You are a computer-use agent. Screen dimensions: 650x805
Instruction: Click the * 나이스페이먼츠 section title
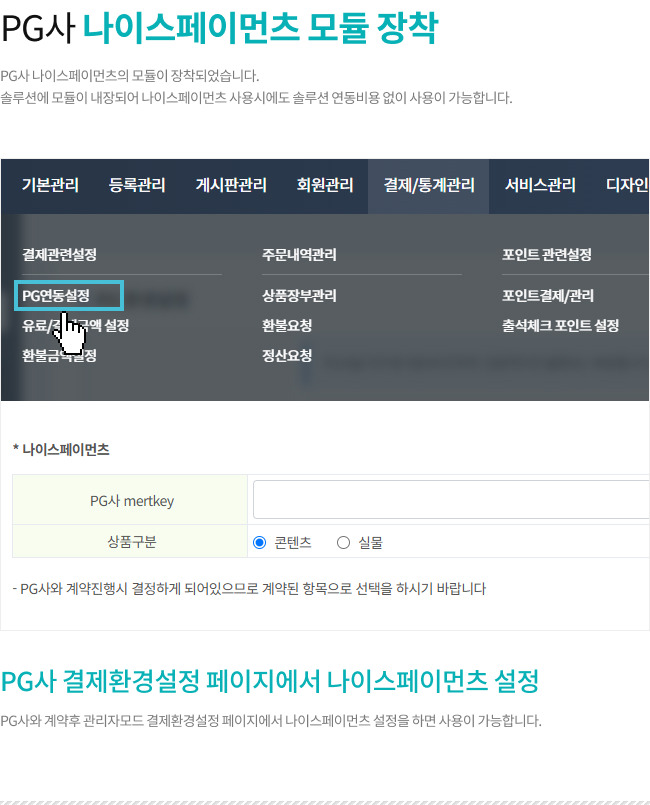[61, 450]
